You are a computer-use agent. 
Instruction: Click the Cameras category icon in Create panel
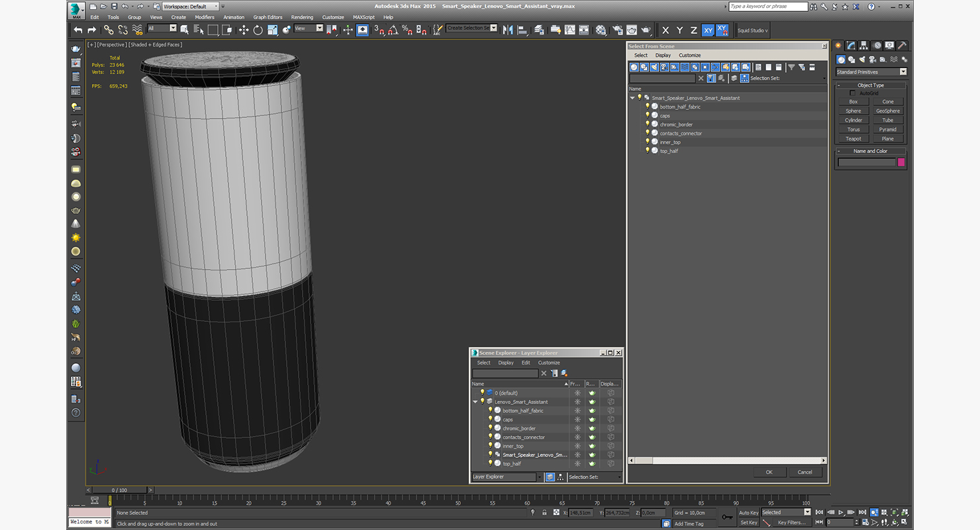(873, 60)
